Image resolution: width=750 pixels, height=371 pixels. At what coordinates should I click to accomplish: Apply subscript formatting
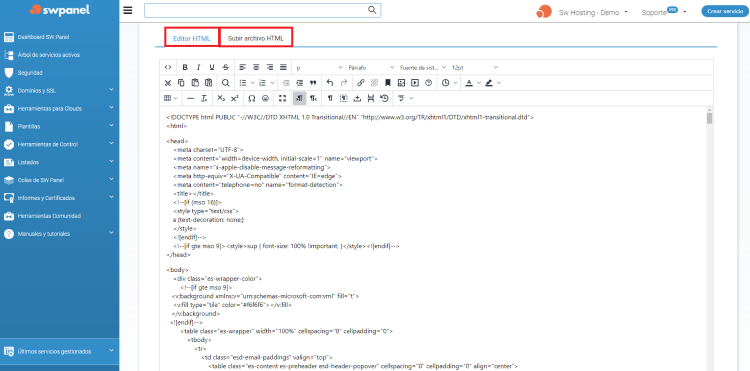[x=221, y=98]
